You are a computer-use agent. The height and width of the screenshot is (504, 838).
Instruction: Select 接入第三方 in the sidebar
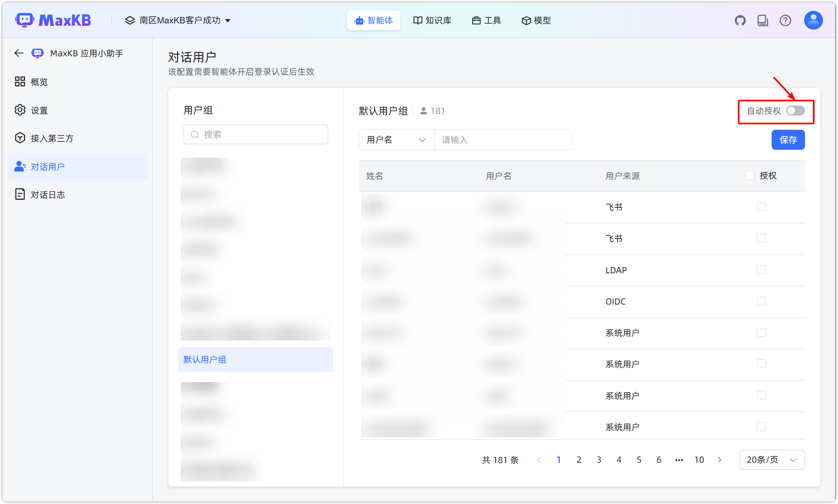coord(53,138)
